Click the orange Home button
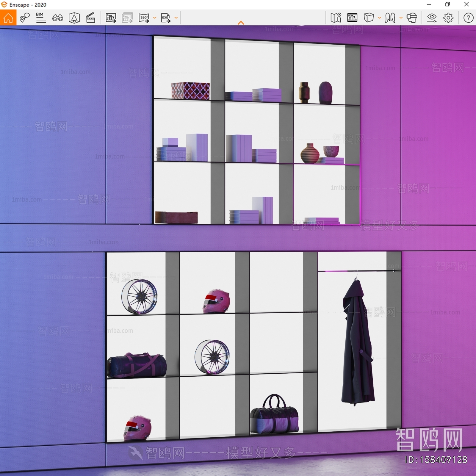 tap(8, 18)
